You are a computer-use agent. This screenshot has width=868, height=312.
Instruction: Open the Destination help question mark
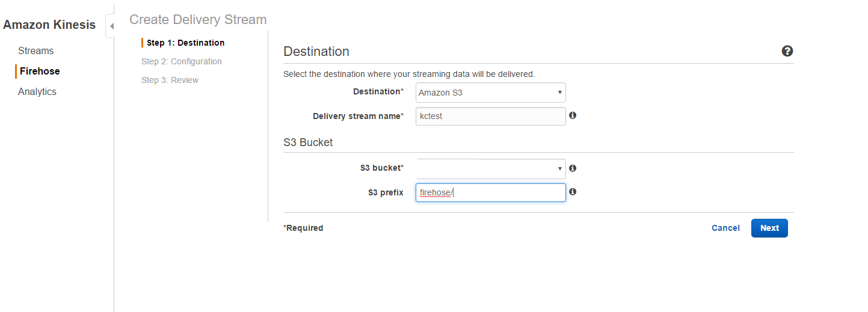click(787, 51)
